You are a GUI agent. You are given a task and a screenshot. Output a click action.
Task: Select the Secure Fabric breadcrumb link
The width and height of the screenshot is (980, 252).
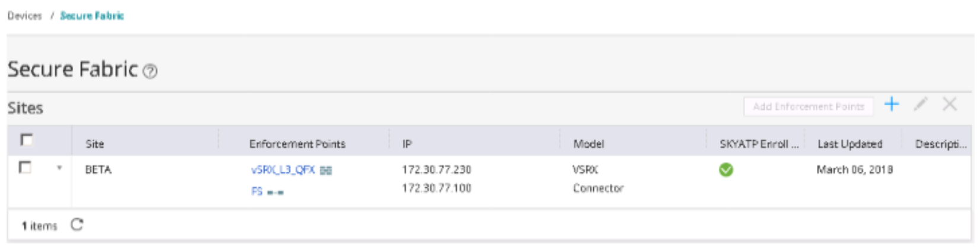pyautogui.click(x=92, y=16)
